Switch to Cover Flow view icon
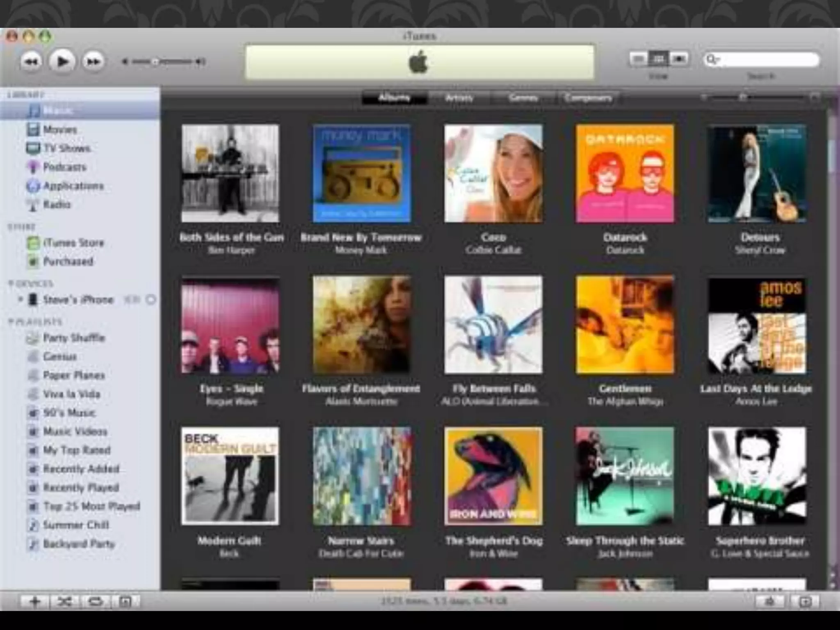This screenshot has height=630, width=840. point(679,59)
